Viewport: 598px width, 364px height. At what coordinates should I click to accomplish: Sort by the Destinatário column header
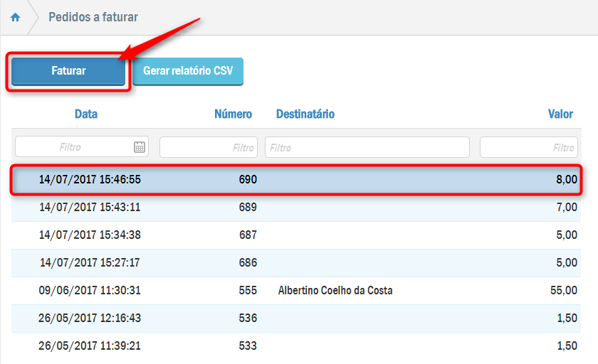[305, 114]
